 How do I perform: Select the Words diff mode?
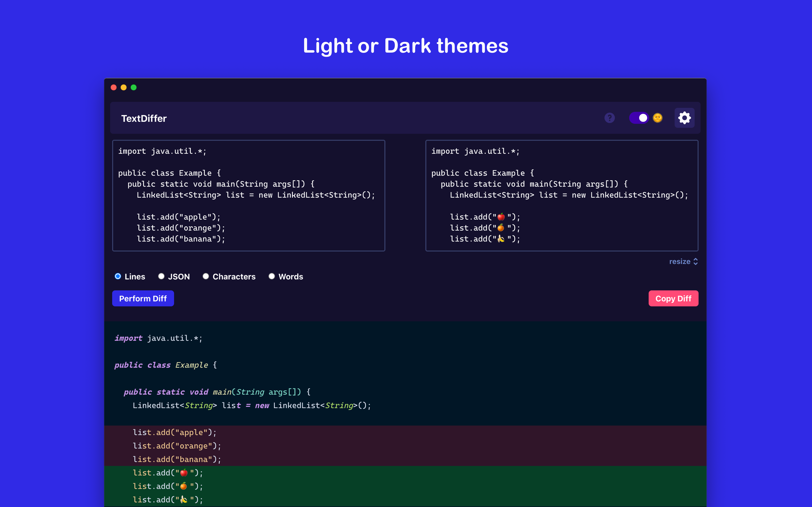[x=272, y=276]
